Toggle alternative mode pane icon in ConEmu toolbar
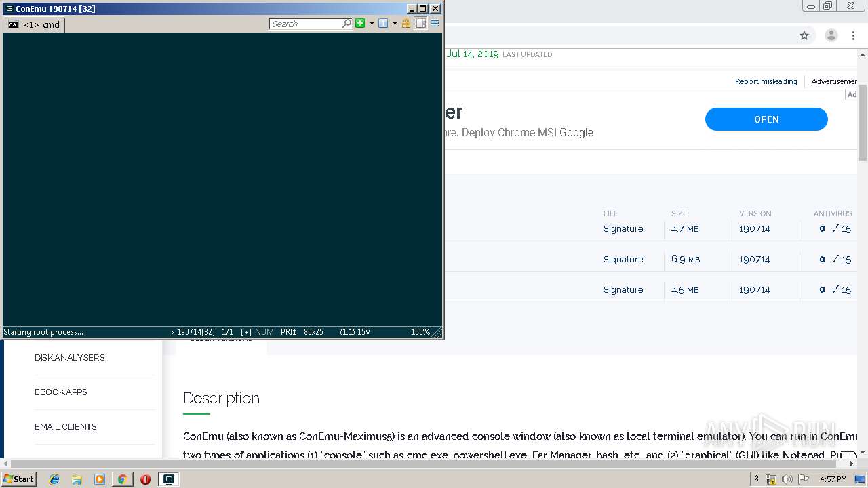 coord(421,23)
